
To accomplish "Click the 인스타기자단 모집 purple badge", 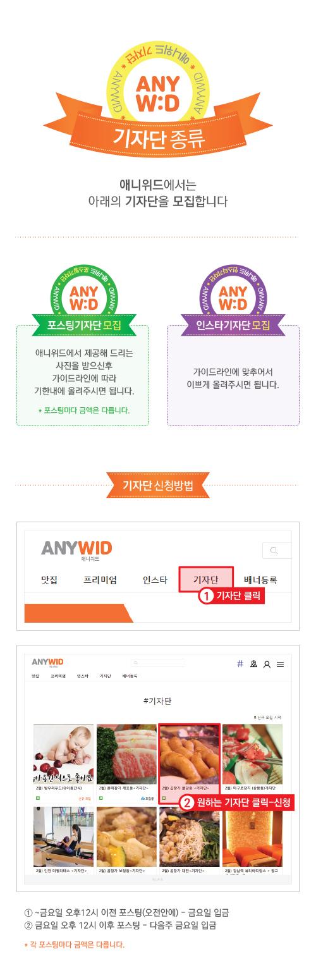I will [x=233, y=326].
